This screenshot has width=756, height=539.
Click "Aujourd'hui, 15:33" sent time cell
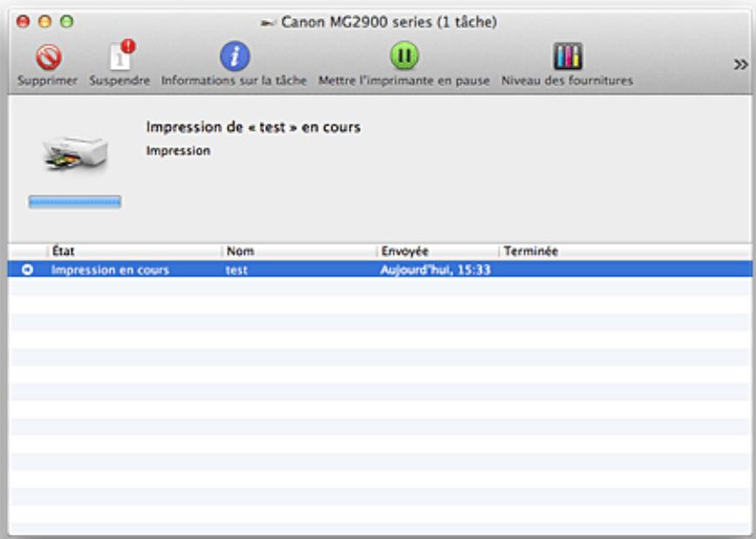[x=435, y=269]
